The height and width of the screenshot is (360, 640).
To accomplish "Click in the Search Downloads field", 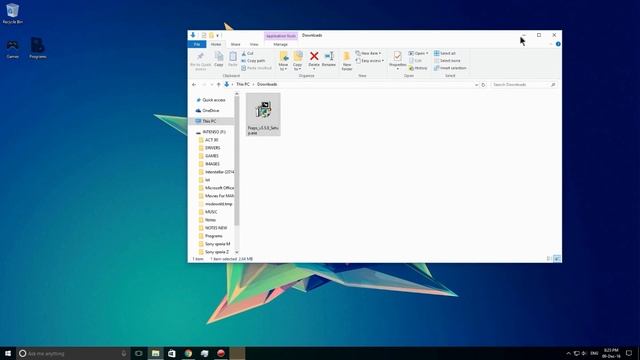I will (524, 84).
